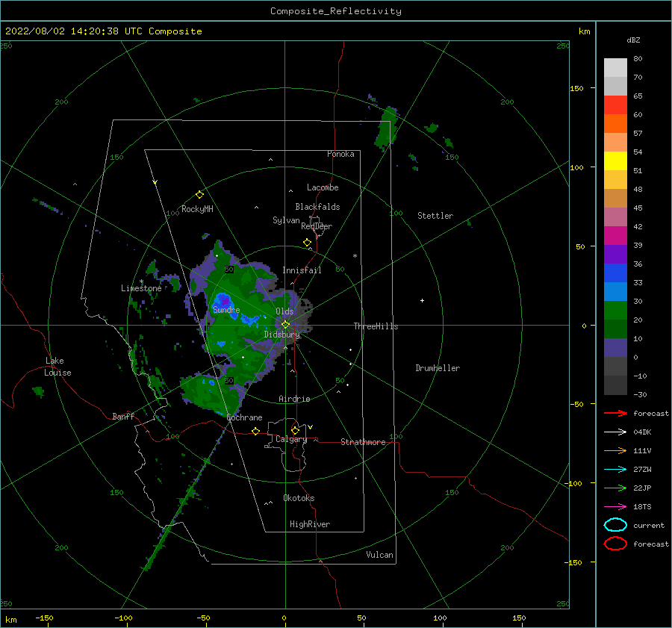Click the Calgary city label
Viewport: 672px width, 628px height.
click(291, 439)
